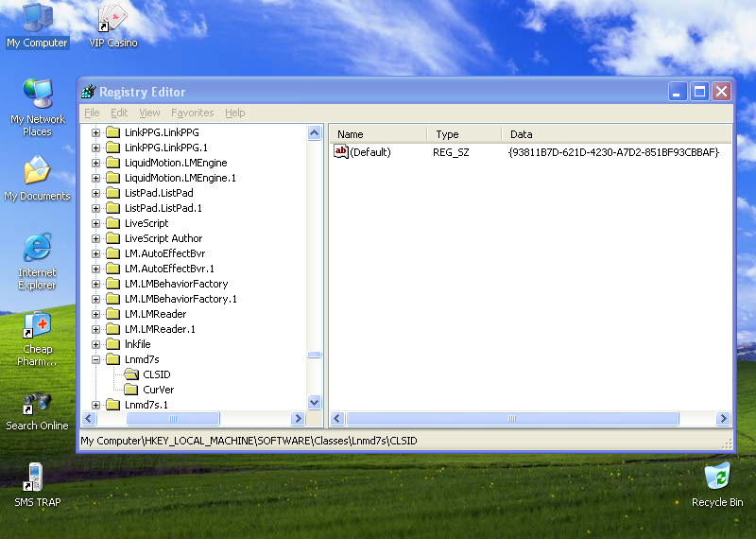This screenshot has height=539, width=756.
Task: Click the folder icon beside ListPad.ListPad
Action: pos(112,193)
